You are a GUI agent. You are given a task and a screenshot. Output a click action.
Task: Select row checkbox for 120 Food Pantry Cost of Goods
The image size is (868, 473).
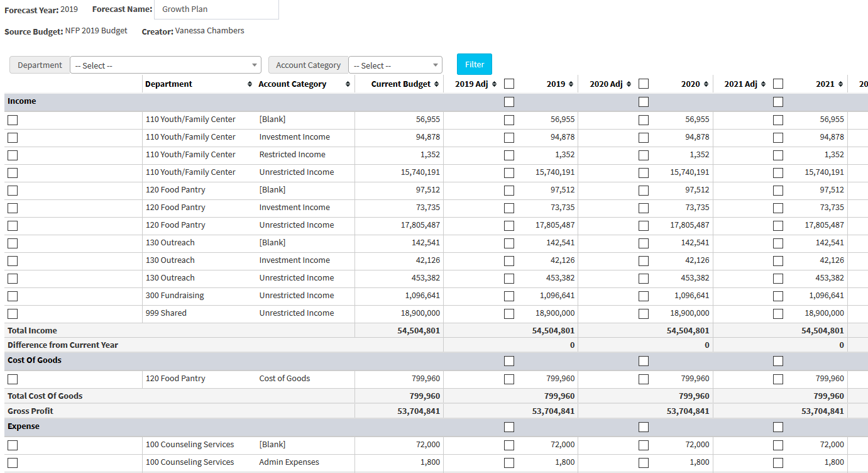(13, 379)
